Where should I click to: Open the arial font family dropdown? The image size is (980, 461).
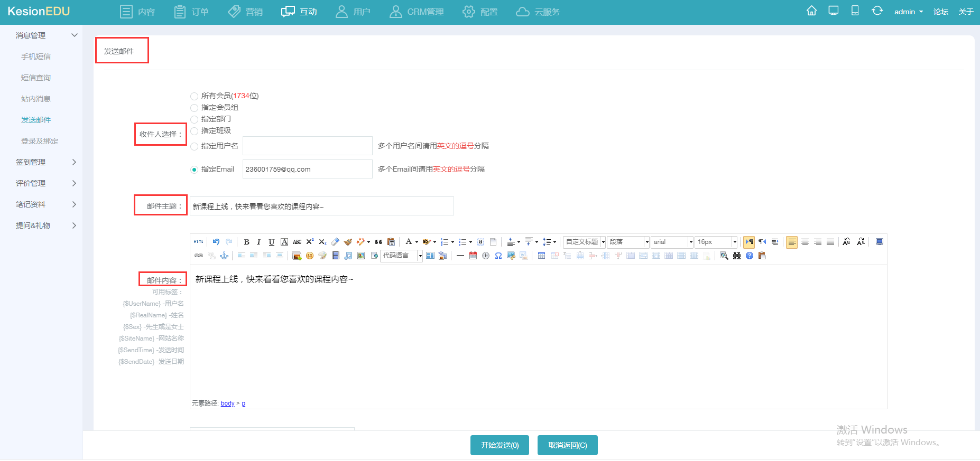coord(672,242)
